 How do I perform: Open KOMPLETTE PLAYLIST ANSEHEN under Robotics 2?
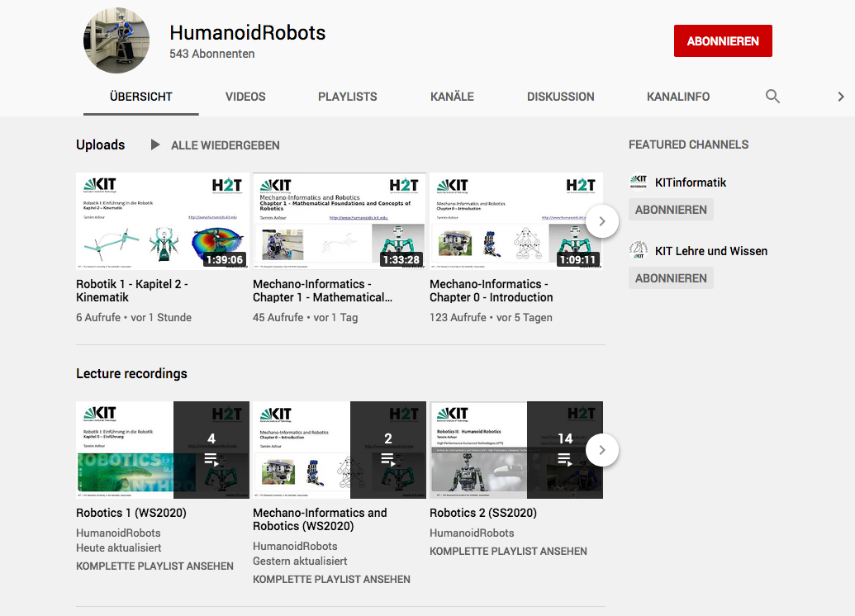click(x=508, y=552)
